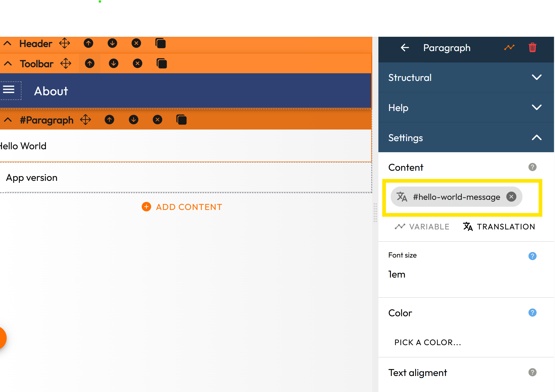
Task: Open PICK A COLOR picker
Action: pos(428,342)
